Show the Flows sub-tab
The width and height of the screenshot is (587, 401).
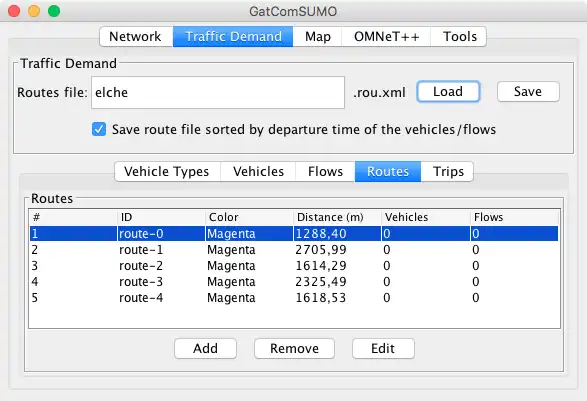[325, 171]
